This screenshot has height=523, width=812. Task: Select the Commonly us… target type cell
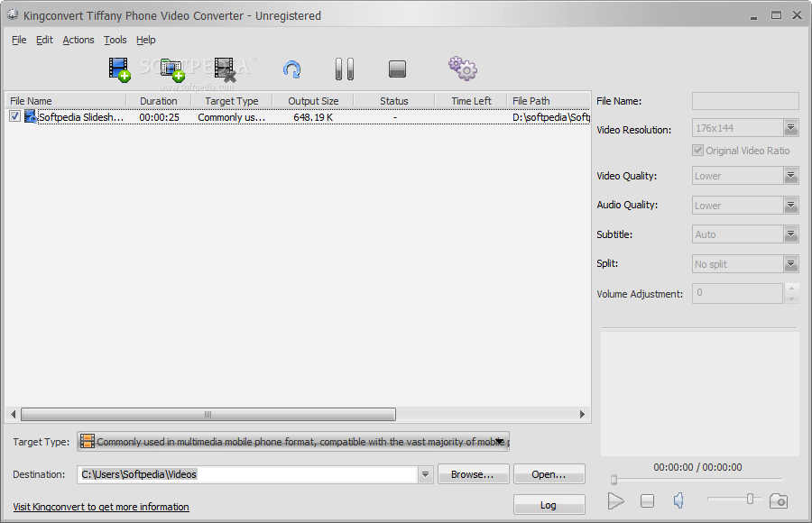tap(232, 117)
